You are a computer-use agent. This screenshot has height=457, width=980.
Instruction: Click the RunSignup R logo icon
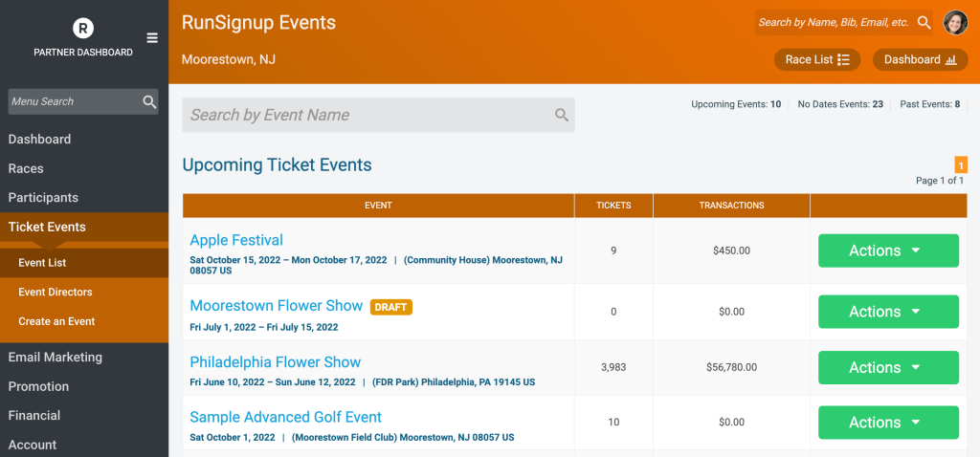(83, 28)
